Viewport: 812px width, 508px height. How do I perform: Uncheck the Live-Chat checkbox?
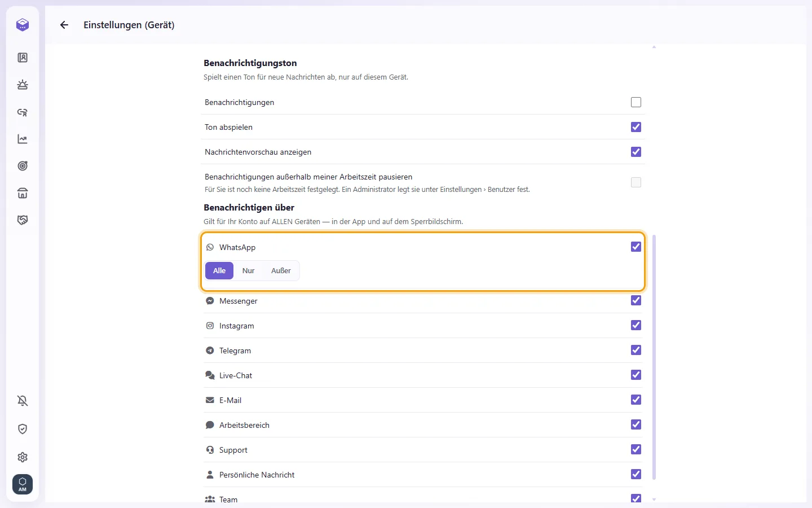click(x=636, y=375)
